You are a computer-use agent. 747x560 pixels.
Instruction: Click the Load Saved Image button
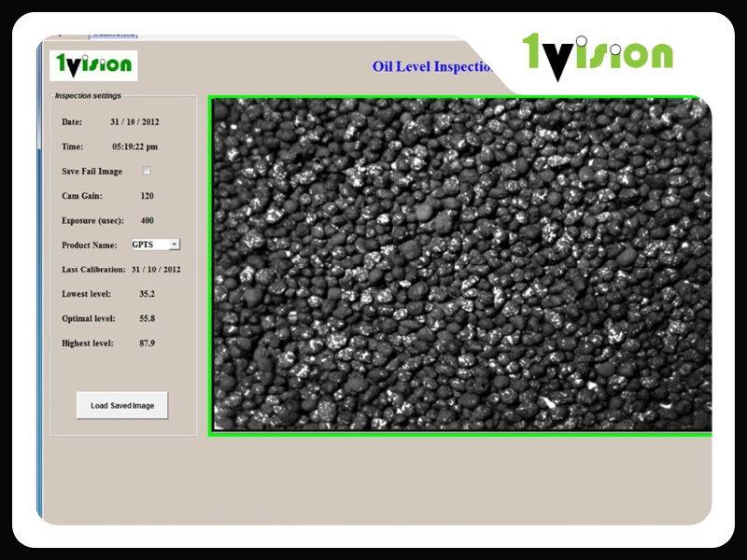click(122, 406)
